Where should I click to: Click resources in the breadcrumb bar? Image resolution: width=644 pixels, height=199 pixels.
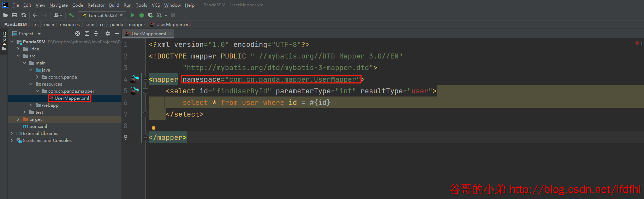point(70,25)
